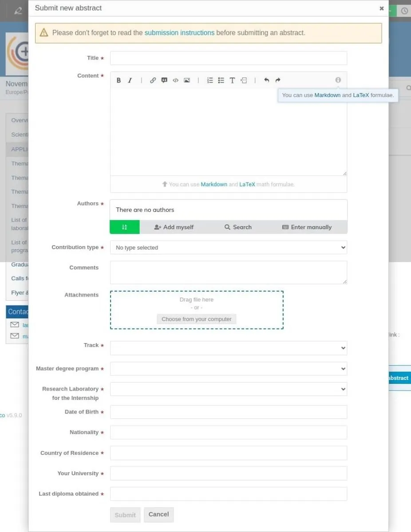This screenshot has height=532, width=411.
Task: Insert a blockquote in the content
Action: [x=164, y=80]
